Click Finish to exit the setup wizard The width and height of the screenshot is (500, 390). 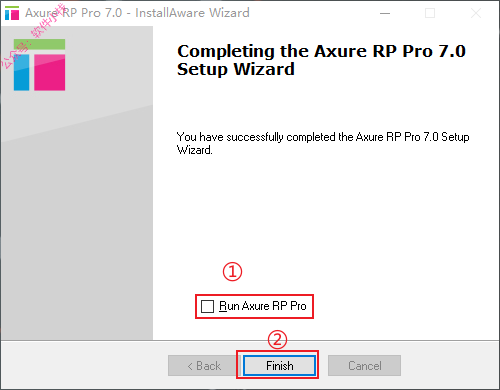point(279,366)
